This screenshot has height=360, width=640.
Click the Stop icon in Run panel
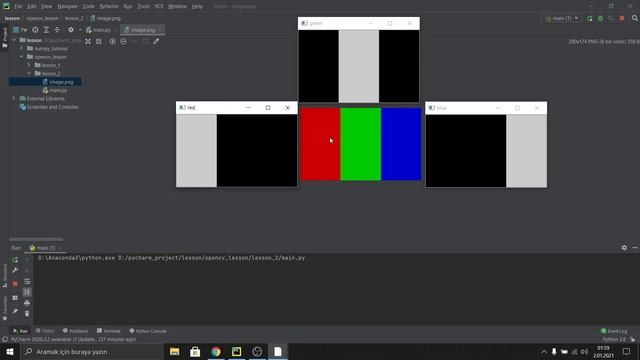tap(15, 283)
